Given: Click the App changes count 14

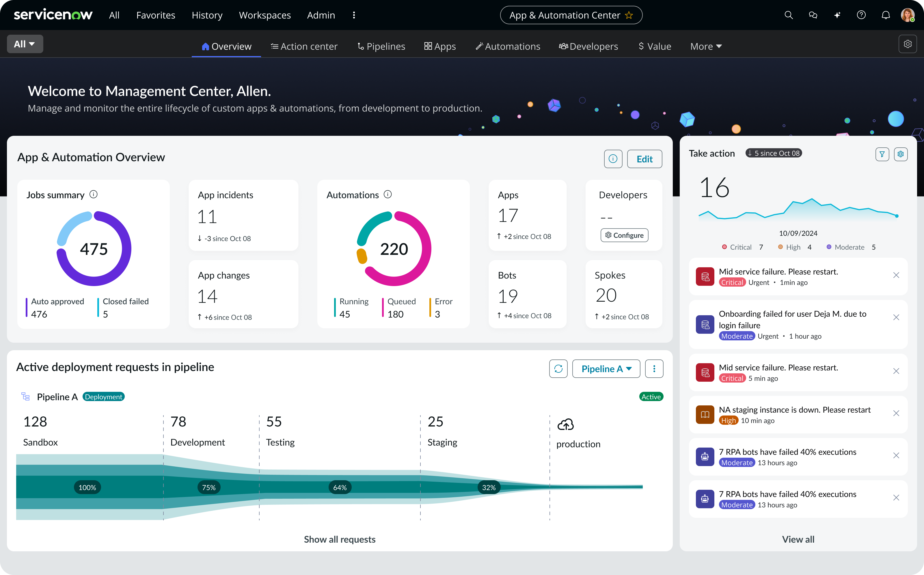Looking at the screenshot, I should click(207, 296).
